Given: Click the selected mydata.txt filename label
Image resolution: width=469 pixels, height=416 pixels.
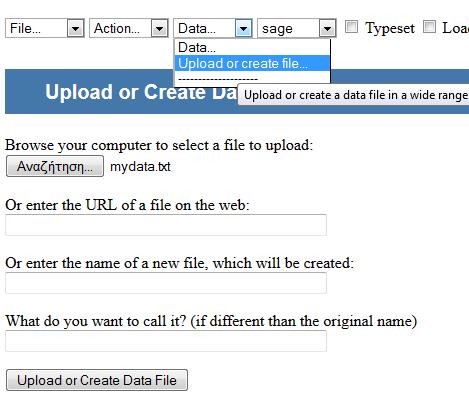Looking at the screenshot, I should [140, 166].
